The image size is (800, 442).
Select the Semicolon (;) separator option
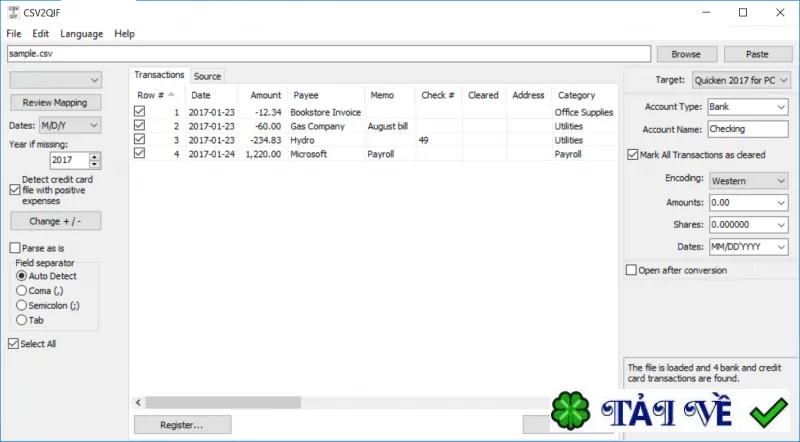[x=21, y=305]
